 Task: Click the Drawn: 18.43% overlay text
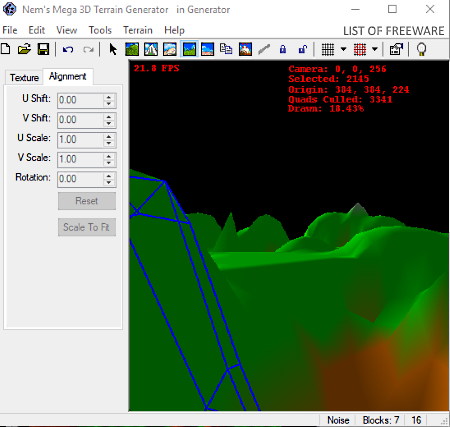[326, 109]
